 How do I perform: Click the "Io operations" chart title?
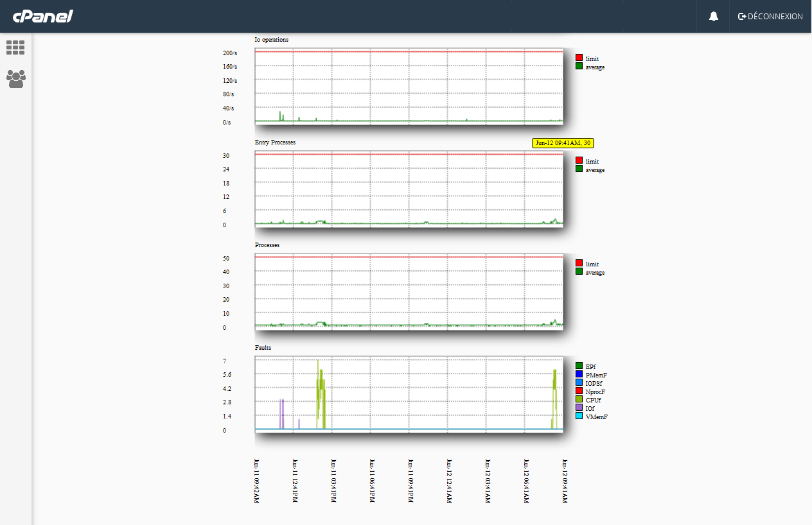(x=272, y=40)
